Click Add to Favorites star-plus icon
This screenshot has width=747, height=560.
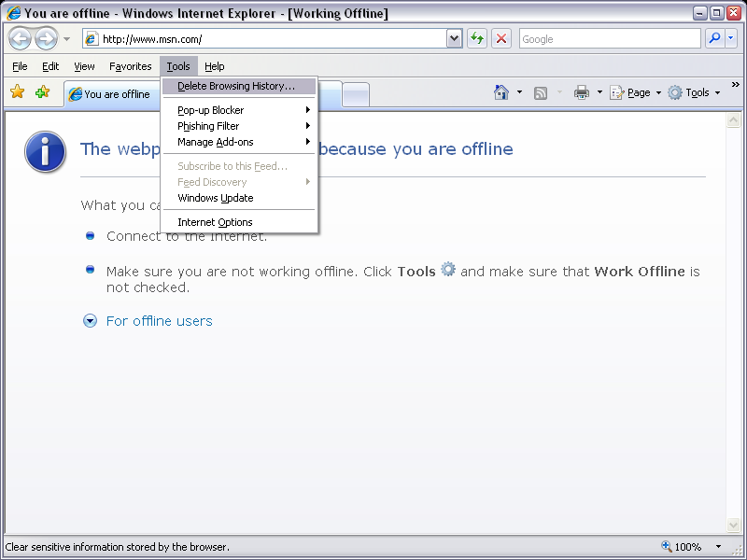pyautogui.click(x=42, y=91)
